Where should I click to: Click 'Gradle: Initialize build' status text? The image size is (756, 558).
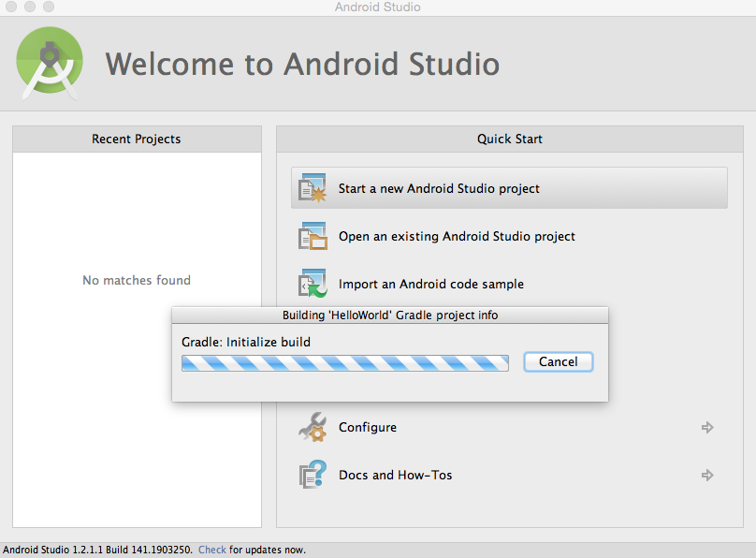(x=246, y=342)
